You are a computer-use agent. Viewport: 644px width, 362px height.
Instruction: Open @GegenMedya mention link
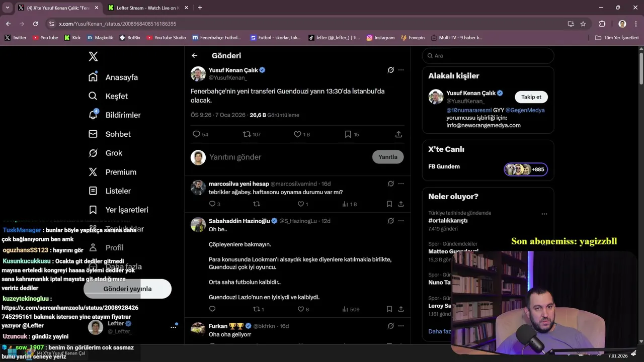tap(525, 110)
